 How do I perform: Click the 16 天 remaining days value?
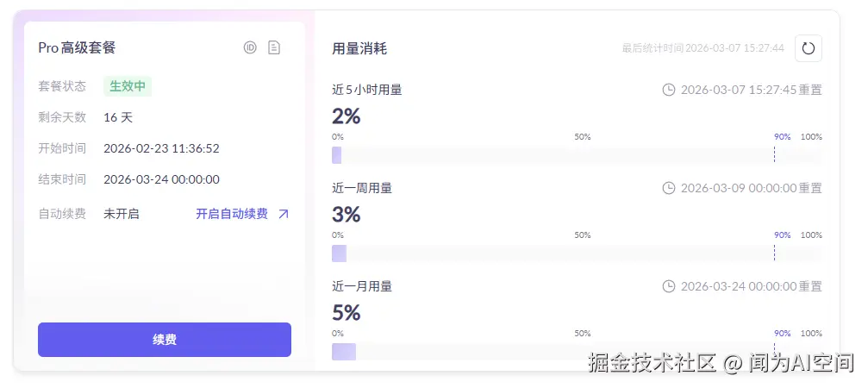(x=118, y=117)
